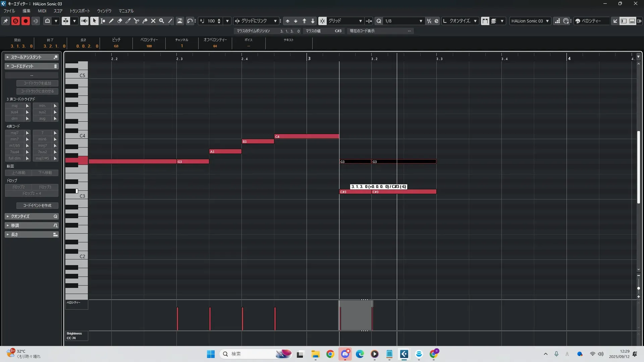Toggle the Solo Editor button

(x=15, y=21)
